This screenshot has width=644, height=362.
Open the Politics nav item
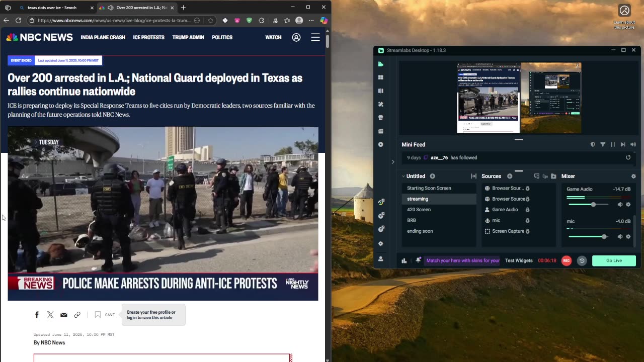coord(222,37)
